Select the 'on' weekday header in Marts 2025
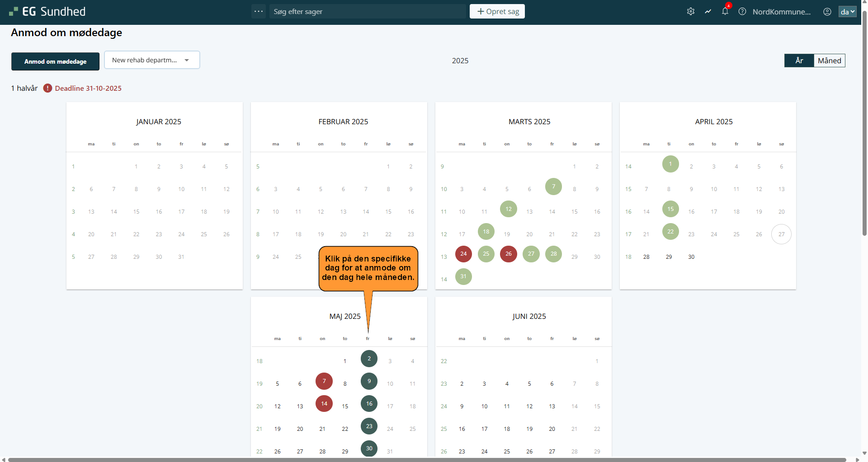This screenshot has height=462, width=868. click(507, 144)
